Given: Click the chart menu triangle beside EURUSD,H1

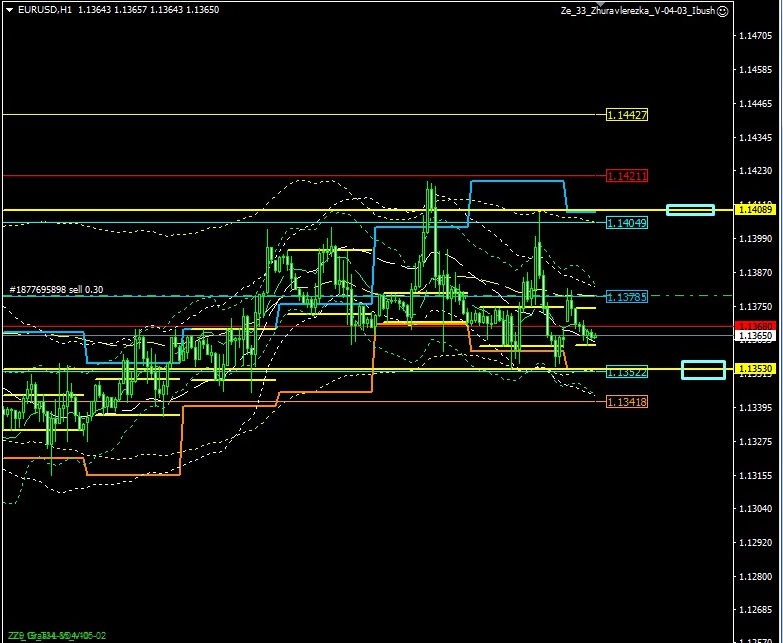Looking at the screenshot, I should coord(9,10).
